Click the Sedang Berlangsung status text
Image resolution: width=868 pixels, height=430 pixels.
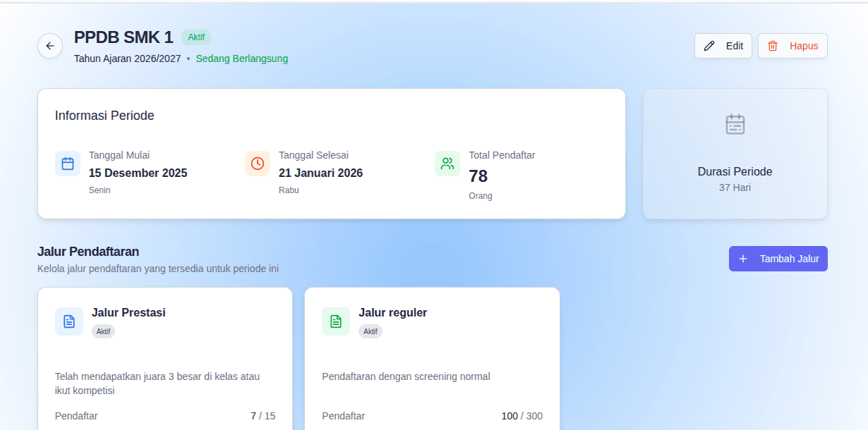click(241, 59)
